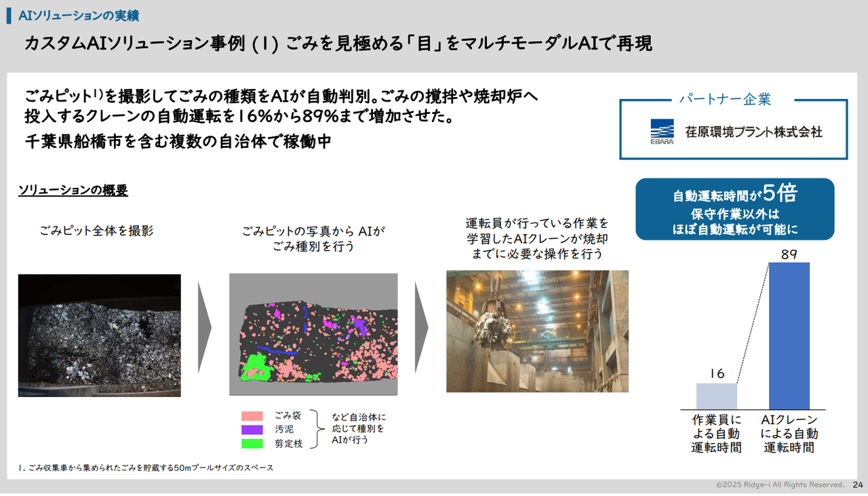Click the legend label ごみ袋
This screenshot has width=868, height=496.
point(288,416)
